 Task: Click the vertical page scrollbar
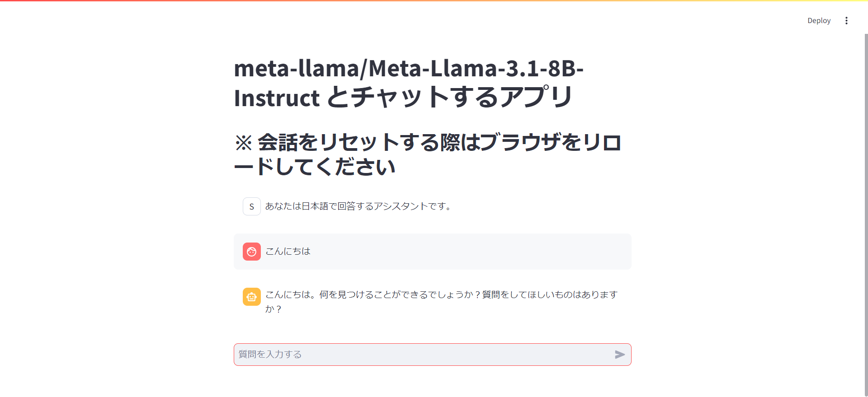(x=866, y=212)
